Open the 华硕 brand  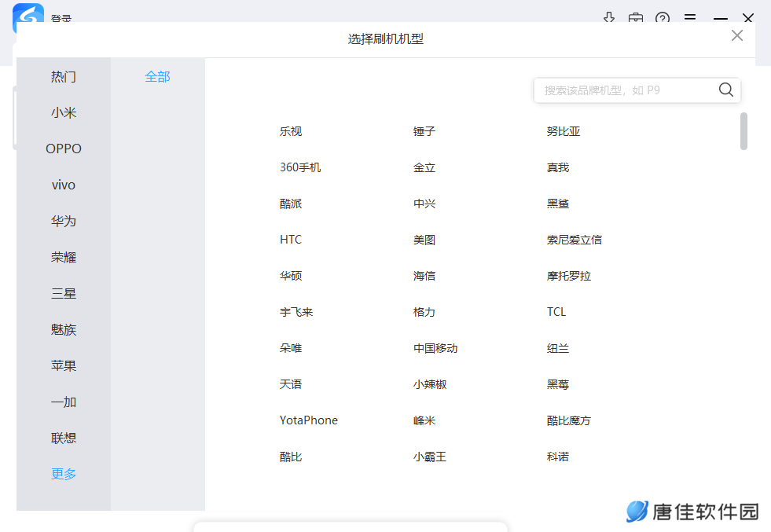pyautogui.click(x=291, y=276)
